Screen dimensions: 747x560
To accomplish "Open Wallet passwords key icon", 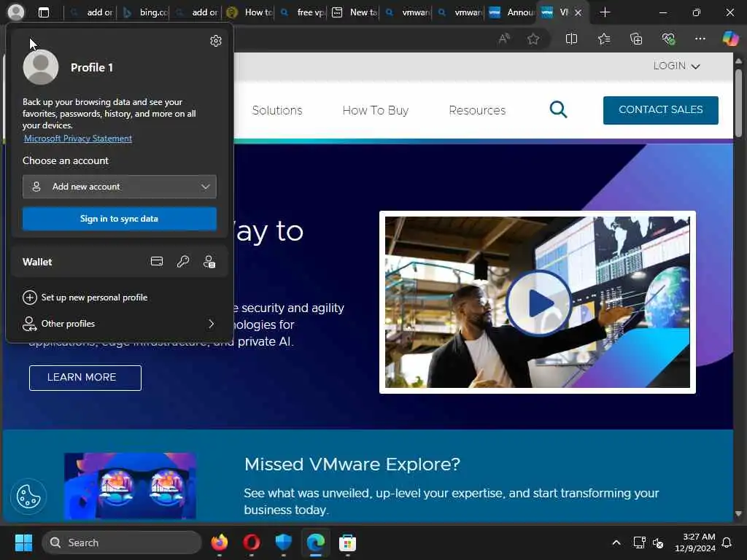I will tap(183, 262).
